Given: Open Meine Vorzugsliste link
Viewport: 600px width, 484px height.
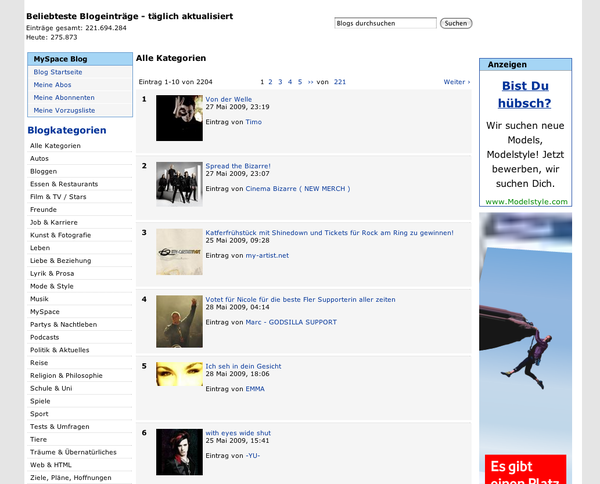Looking at the screenshot, I should pos(64,110).
